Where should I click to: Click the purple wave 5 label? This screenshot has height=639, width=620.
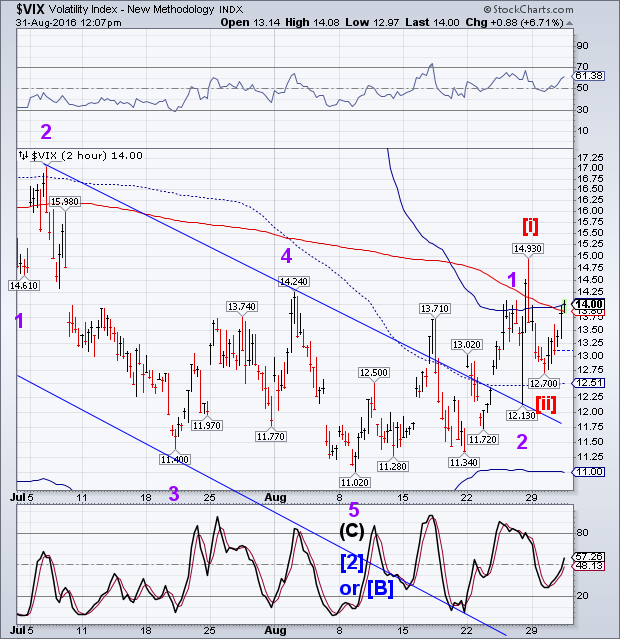tap(353, 510)
